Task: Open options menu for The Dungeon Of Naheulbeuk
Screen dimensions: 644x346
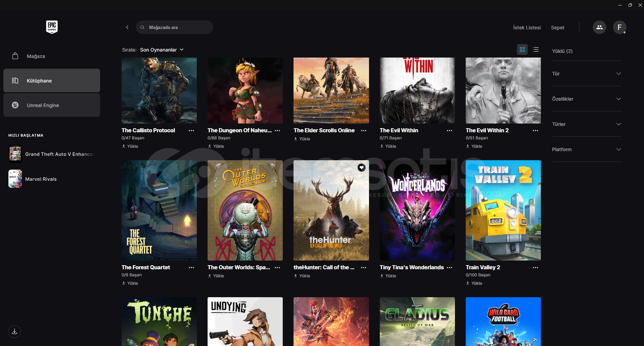Action: [277, 131]
